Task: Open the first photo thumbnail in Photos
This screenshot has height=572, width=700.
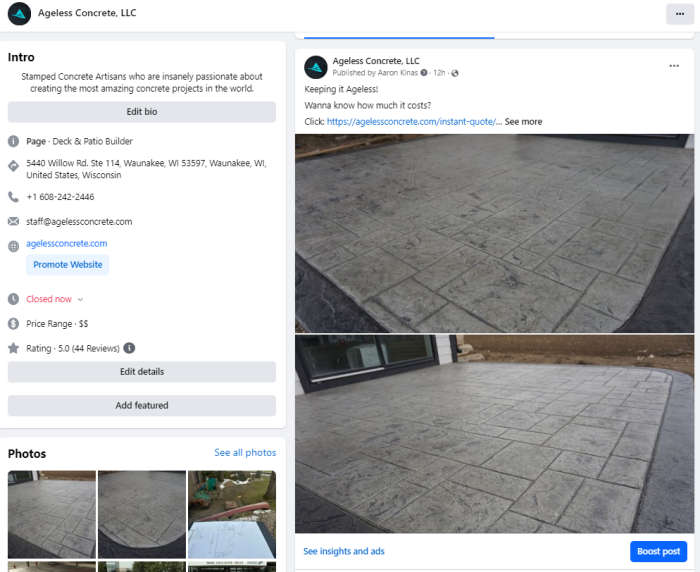Action: pos(52,514)
